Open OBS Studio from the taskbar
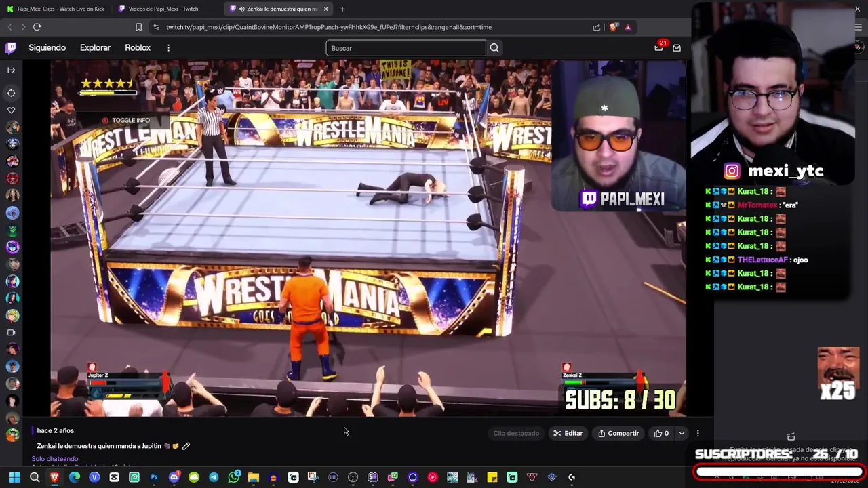Viewport: 868px width, 488px height. point(353,477)
